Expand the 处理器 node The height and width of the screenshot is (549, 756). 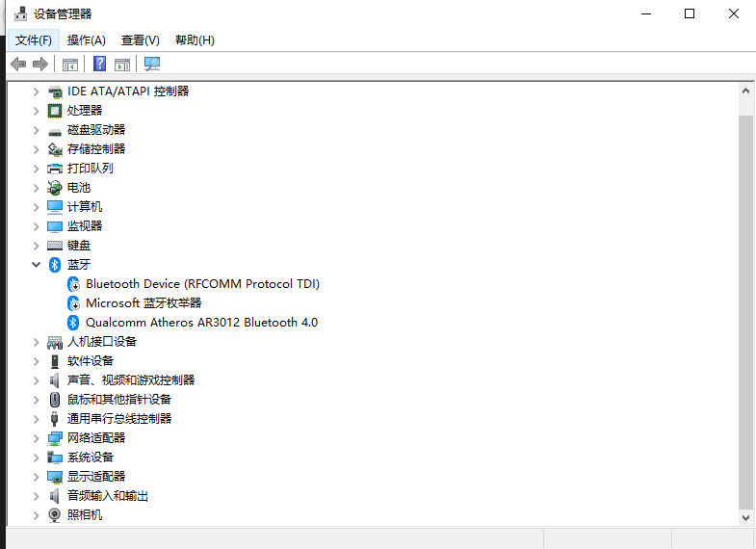coord(37,111)
